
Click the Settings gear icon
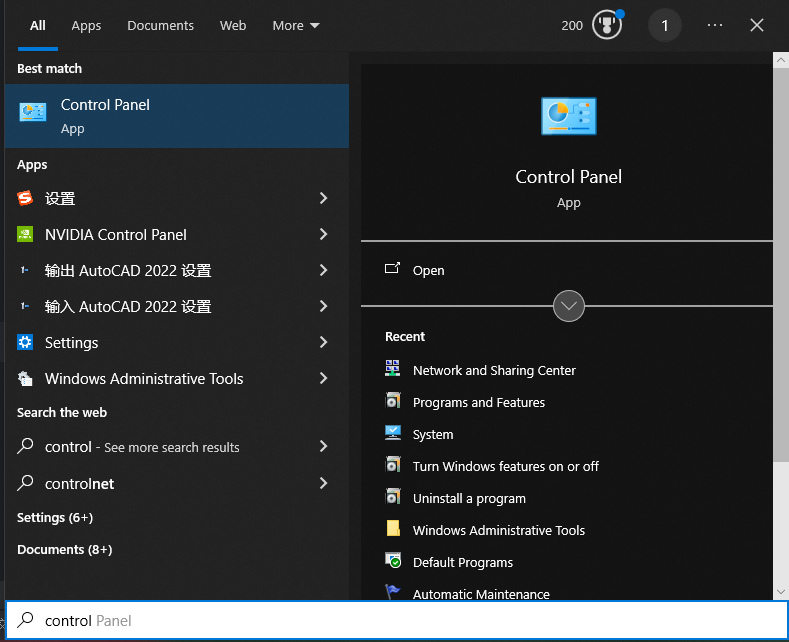click(25, 342)
